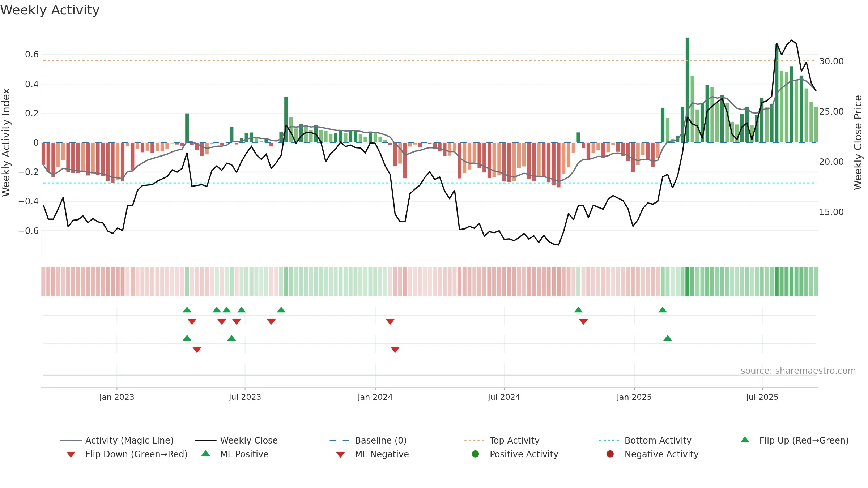The image size is (868, 488).
Task: Toggle Top Activity legend entry
Action: coord(502,440)
